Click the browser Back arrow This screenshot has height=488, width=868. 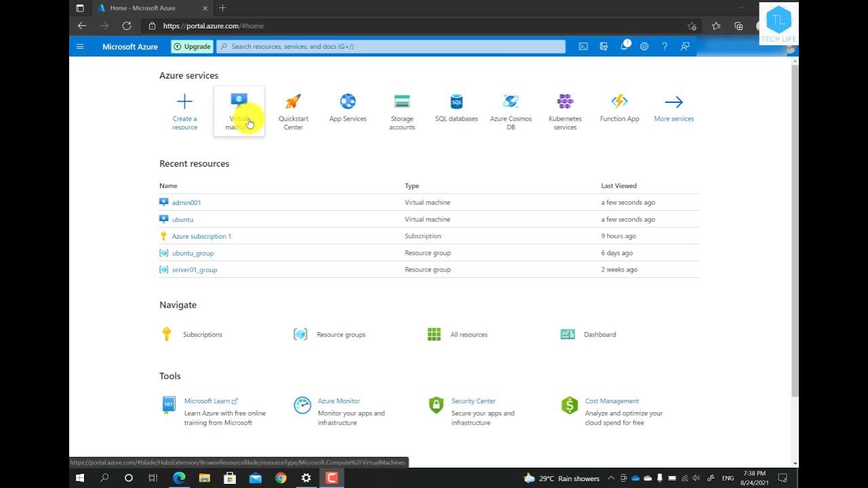coord(82,26)
